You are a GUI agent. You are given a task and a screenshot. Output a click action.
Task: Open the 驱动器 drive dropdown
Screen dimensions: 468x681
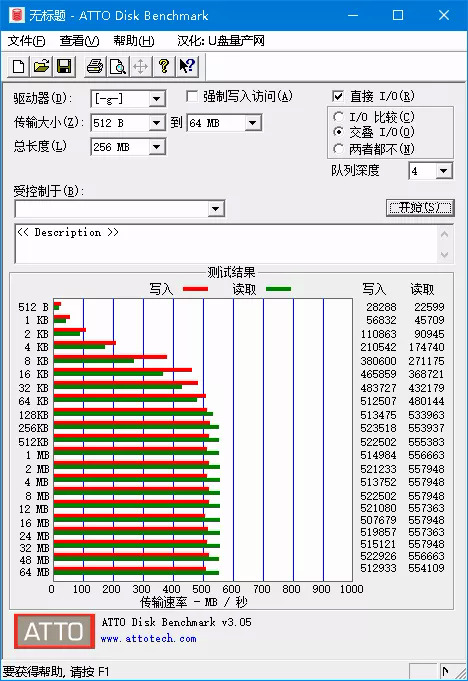(156, 99)
